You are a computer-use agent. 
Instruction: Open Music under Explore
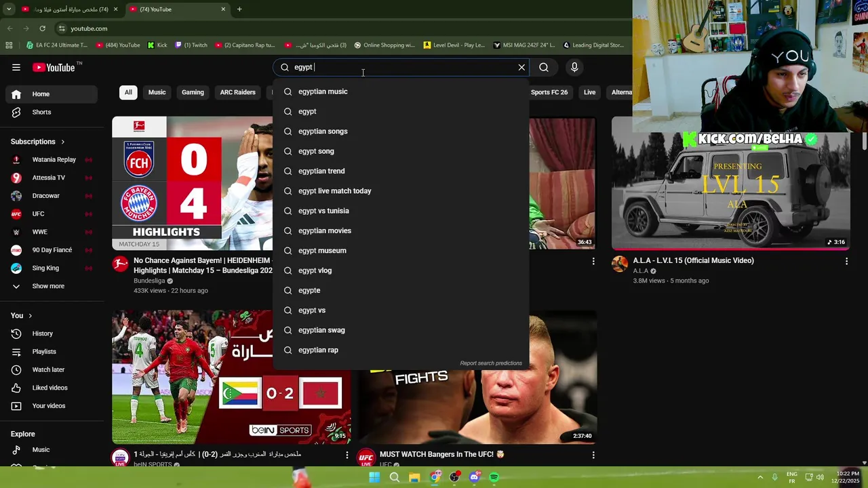52,449
